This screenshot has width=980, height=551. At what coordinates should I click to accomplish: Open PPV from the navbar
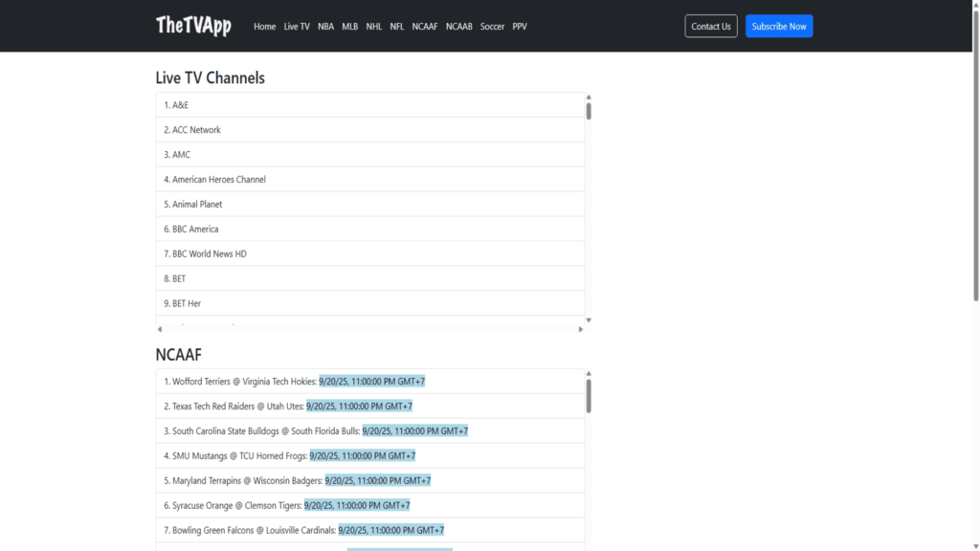[520, 27]
